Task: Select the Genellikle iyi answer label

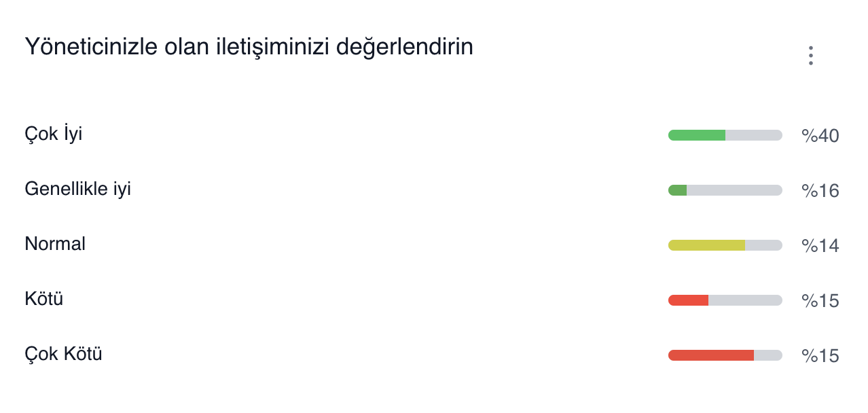Action: click(77, 189)
